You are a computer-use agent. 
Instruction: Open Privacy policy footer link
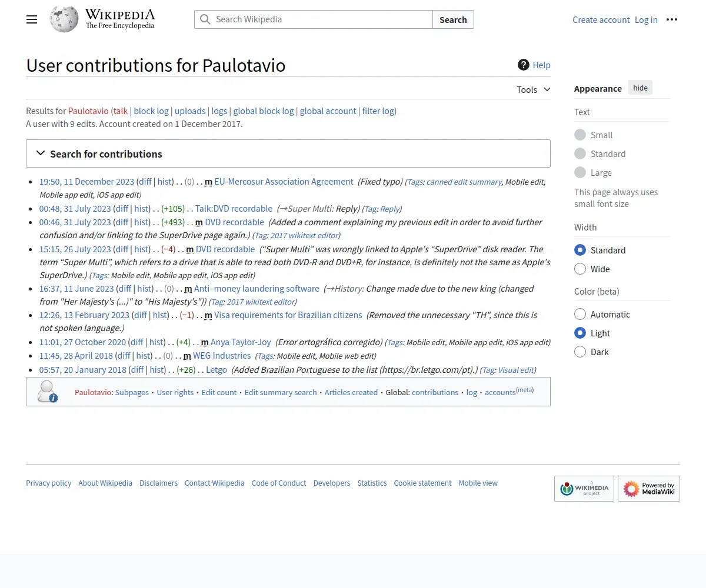48,483
